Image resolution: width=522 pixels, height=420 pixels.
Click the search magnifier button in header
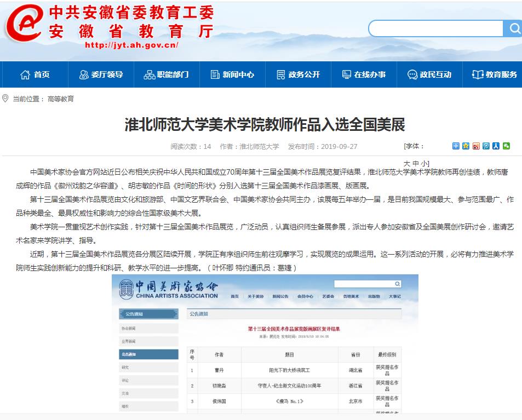tap(513, 28)
